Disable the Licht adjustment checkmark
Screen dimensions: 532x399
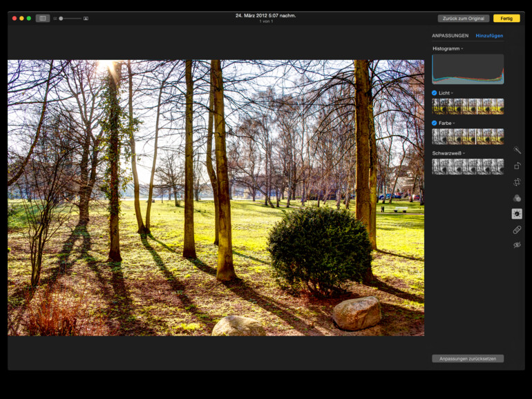pos(435,93)
